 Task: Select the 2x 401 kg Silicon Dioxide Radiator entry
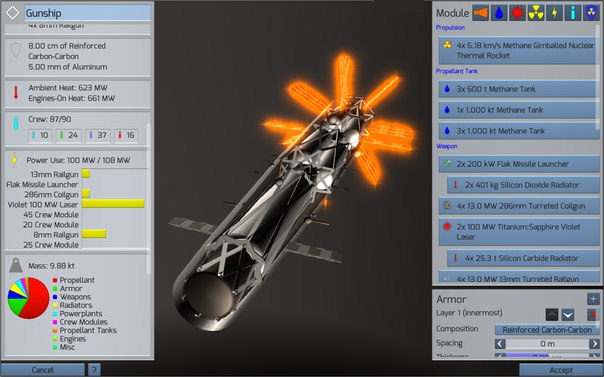(x=523, y=185)
